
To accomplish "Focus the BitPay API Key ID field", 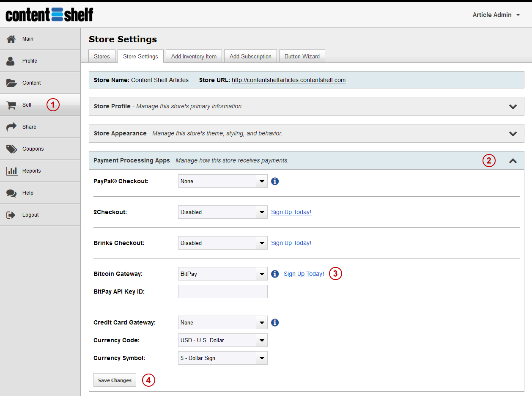I will point(223,291).
